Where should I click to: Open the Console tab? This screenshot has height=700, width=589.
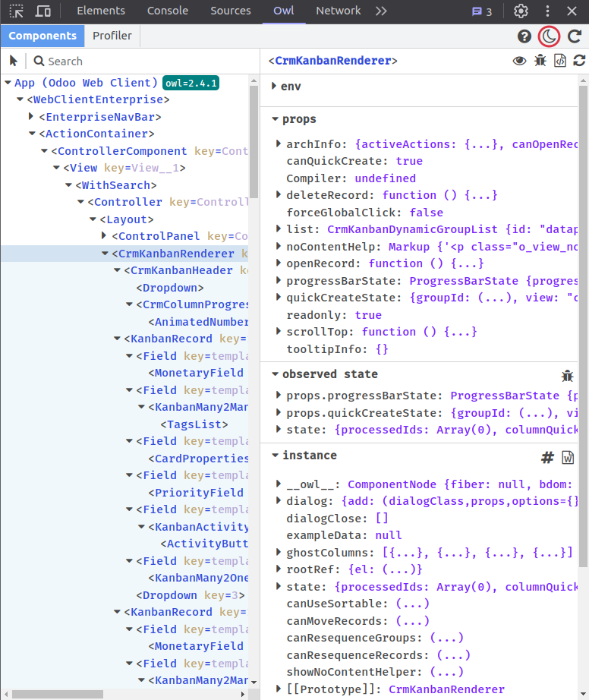167,11
